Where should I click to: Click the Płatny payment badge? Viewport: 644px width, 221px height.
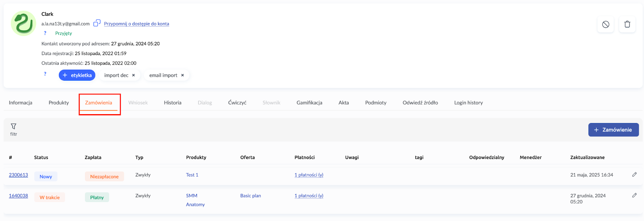[x=97, y=198]
